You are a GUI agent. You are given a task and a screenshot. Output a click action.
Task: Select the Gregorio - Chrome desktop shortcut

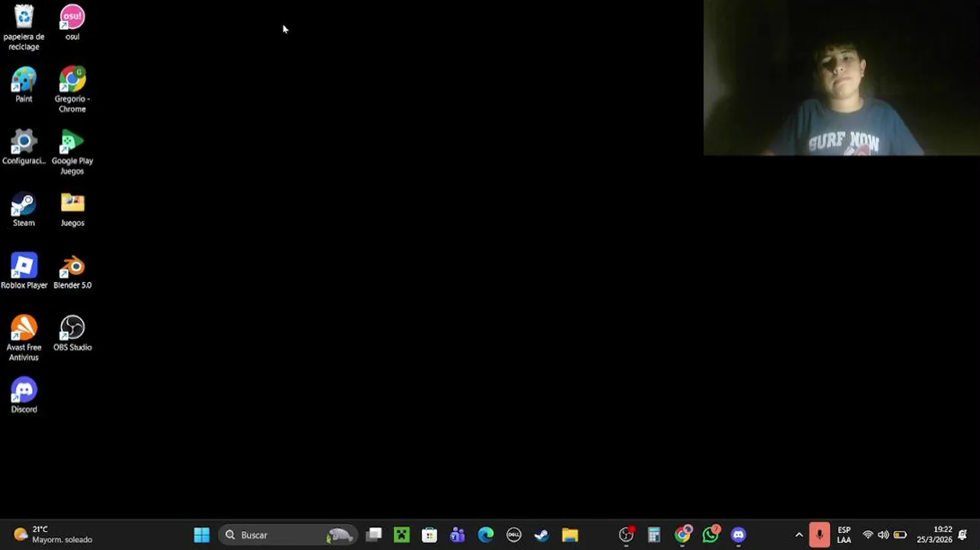click(73, 89)
